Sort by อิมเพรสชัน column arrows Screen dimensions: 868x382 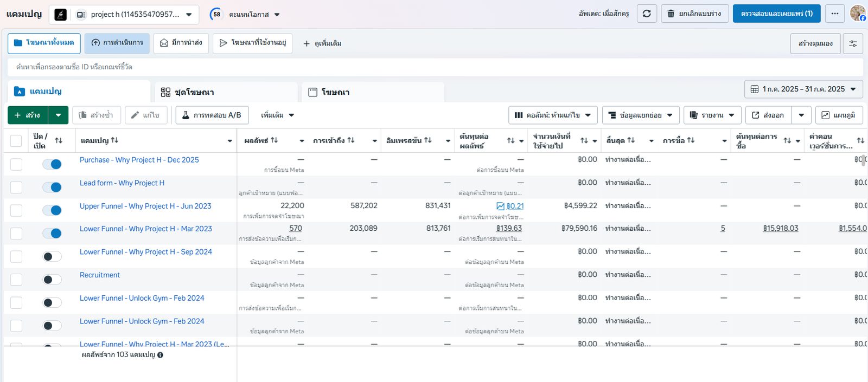click(428, 140)
